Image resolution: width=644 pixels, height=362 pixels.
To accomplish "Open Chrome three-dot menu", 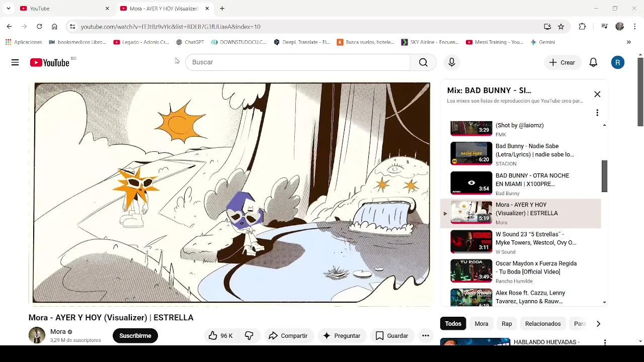I will pyautogui.click(x=635, y=27).
